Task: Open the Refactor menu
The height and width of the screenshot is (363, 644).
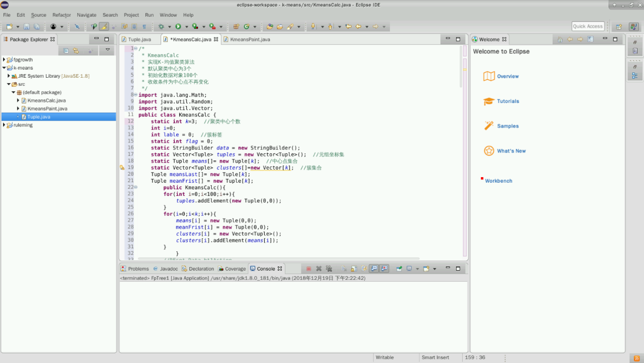Action: click(x=61, y=15)
